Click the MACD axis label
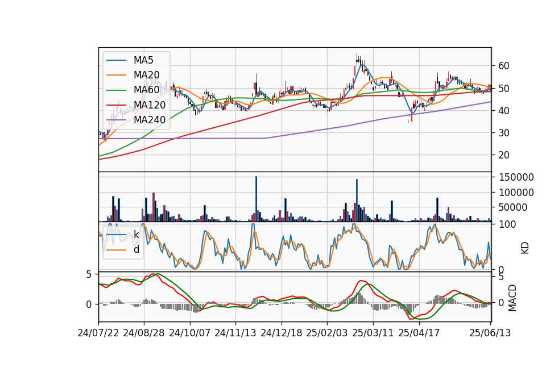The image size is (546, 392). click(512, 298)
